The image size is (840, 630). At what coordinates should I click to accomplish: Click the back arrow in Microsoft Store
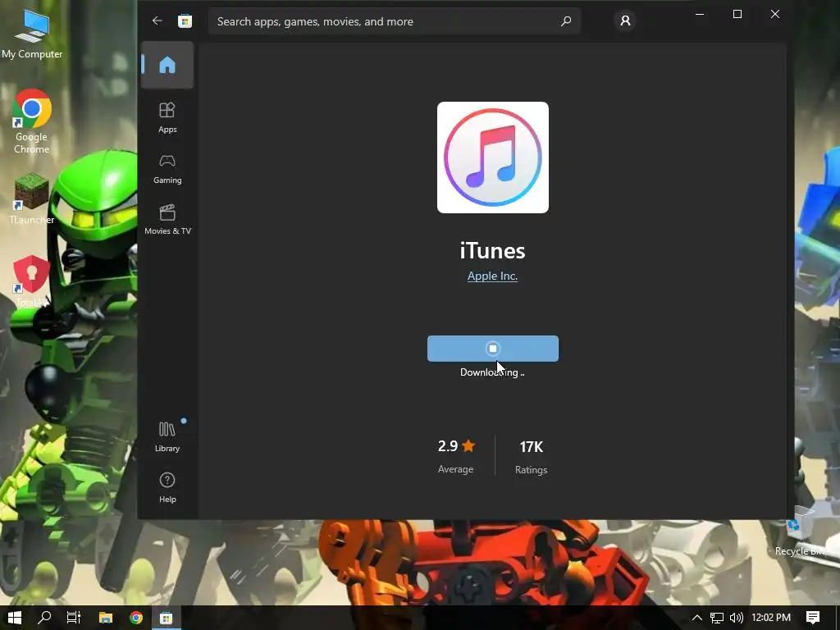[157, 21]
